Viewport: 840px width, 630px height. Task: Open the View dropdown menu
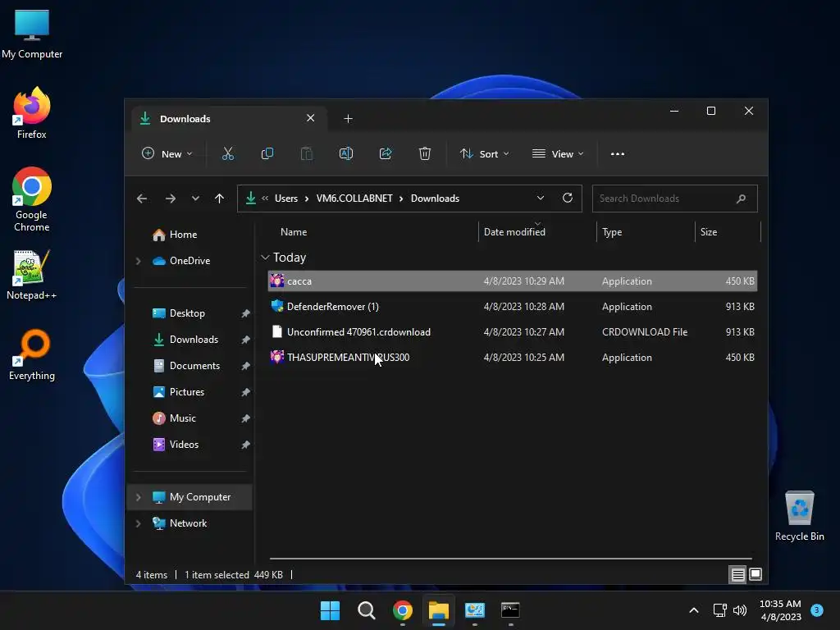(558, 153)
